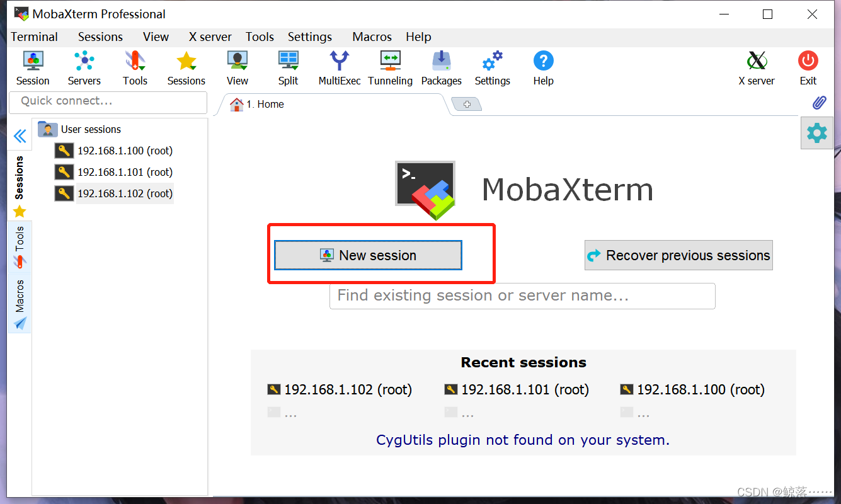This screenshot has width=841, height=504.
Task: Focus the Find existing session search box
Action: click(x=522, y=295)
